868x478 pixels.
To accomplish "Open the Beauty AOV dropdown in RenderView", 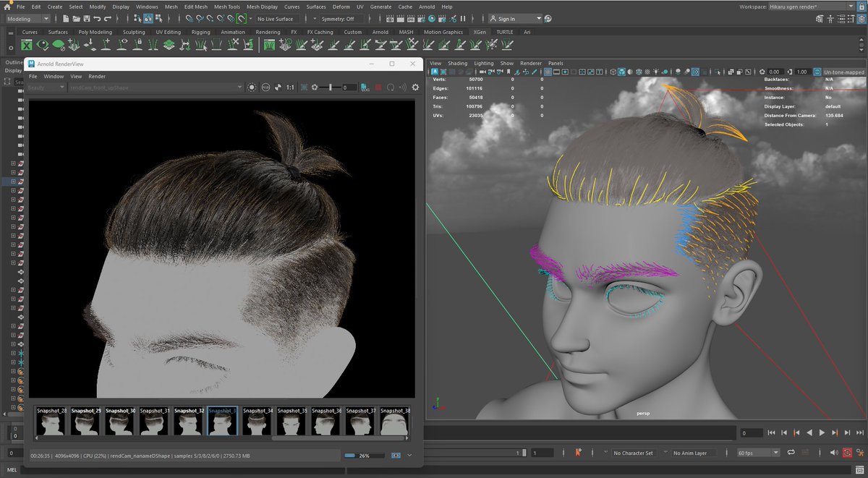I will click(x=48, y=88).
